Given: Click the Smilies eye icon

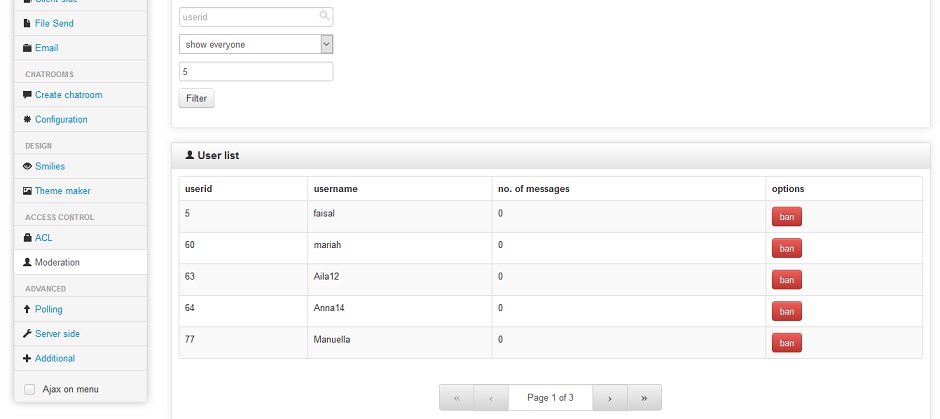Looking at the screenshot, I should coord(27,167).
